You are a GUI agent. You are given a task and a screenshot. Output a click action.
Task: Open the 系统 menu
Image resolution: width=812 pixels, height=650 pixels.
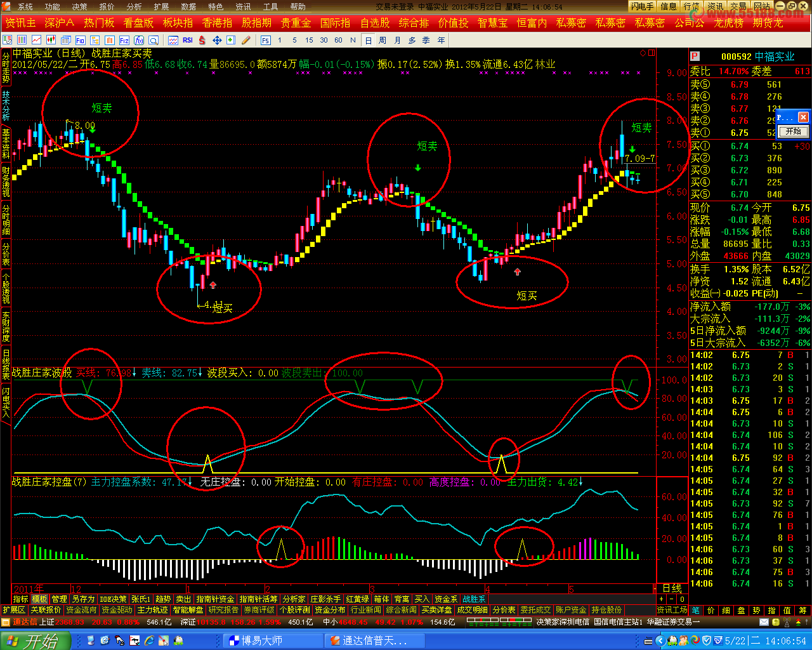pos(25,6)
